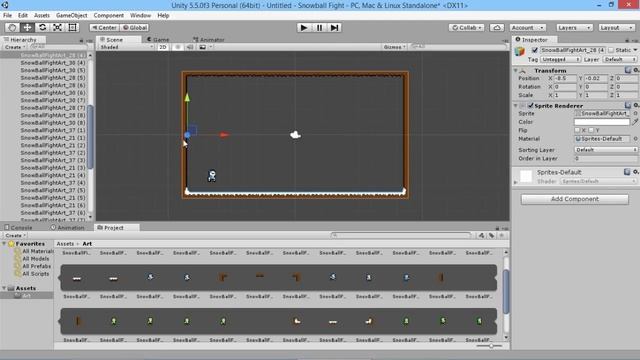Select the Scale tool in the toolbar

click(58, 27)
